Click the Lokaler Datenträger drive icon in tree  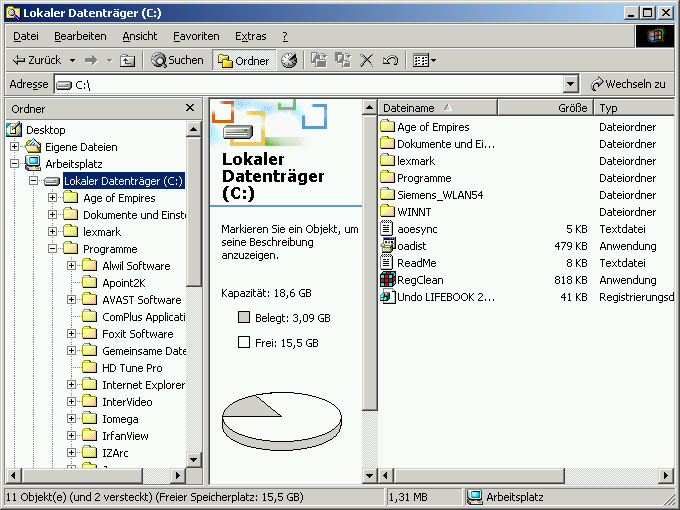pyautogui.click(x=52, y=181)
